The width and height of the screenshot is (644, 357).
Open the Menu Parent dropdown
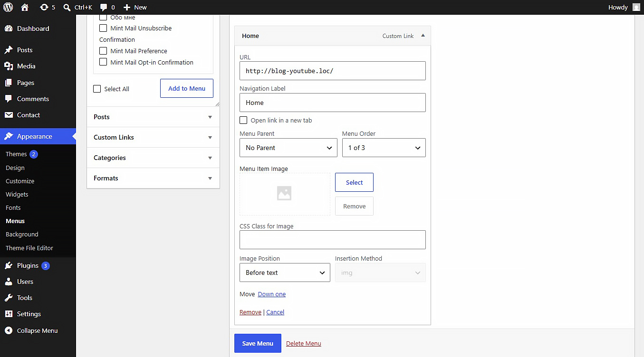[288, 148]
